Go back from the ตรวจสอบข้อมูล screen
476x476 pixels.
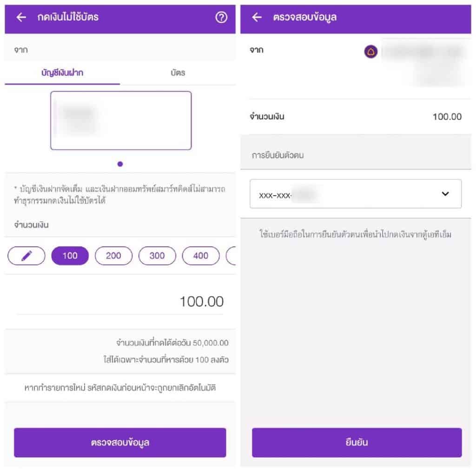257,17
